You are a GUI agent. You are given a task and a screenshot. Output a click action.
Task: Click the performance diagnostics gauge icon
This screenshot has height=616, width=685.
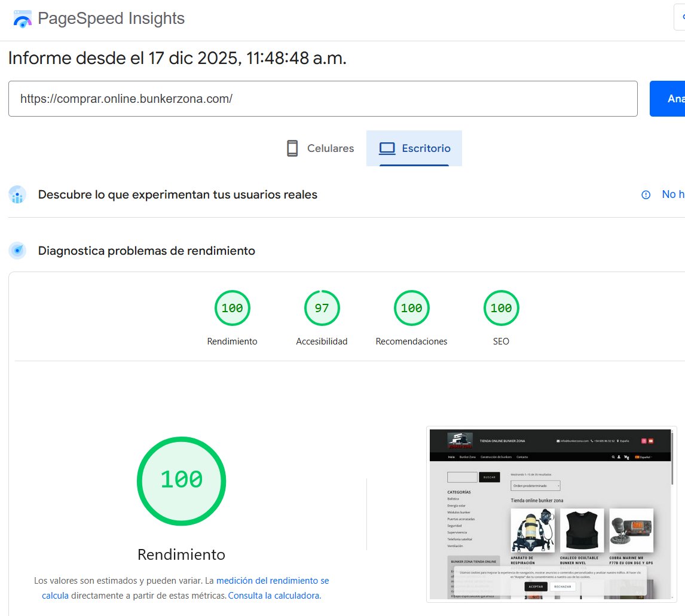pyautogui.click(x=17, y=251)
